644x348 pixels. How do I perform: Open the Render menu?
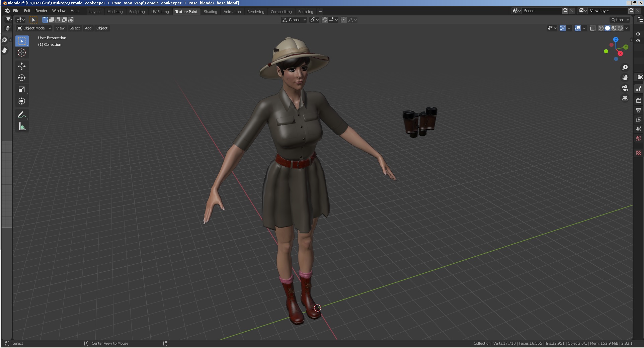click(x=42, y=11)
